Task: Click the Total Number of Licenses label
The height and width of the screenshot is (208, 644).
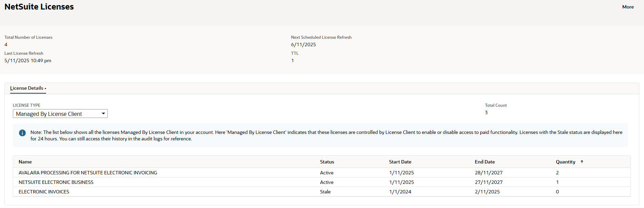Action: click(x=28, y=37)
